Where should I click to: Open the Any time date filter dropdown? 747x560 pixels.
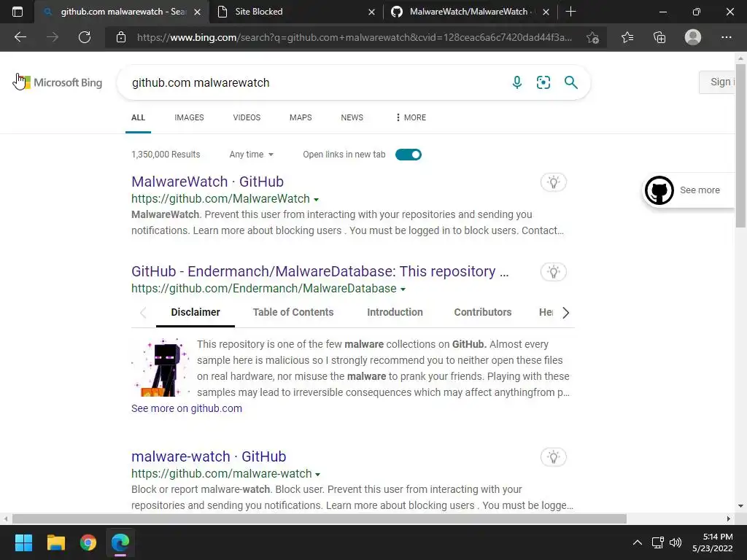[251, 155]
